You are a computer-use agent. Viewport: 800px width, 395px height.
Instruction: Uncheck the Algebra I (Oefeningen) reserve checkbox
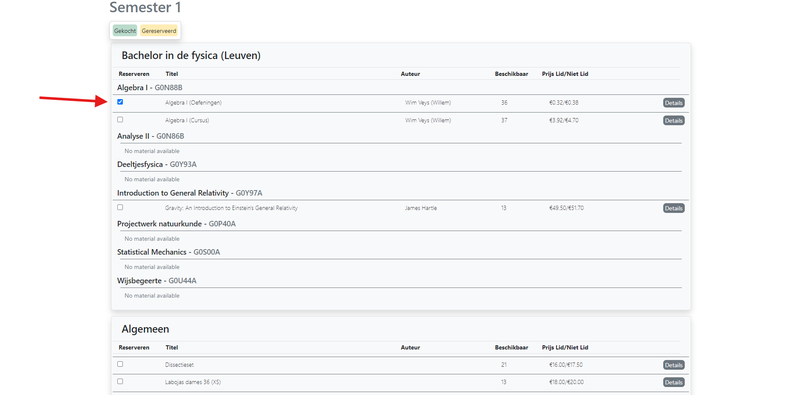(120, 102)
